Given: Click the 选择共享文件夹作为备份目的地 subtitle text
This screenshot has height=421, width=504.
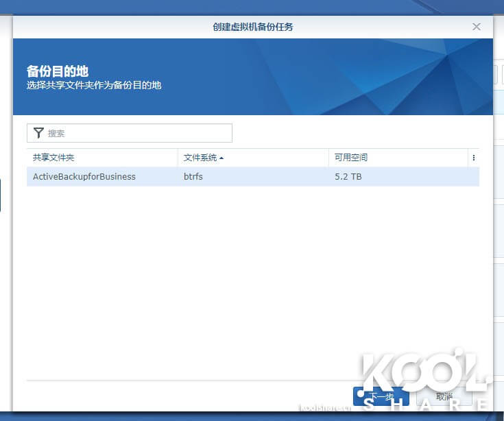Looking at the screenshot, I should point(94,86).
